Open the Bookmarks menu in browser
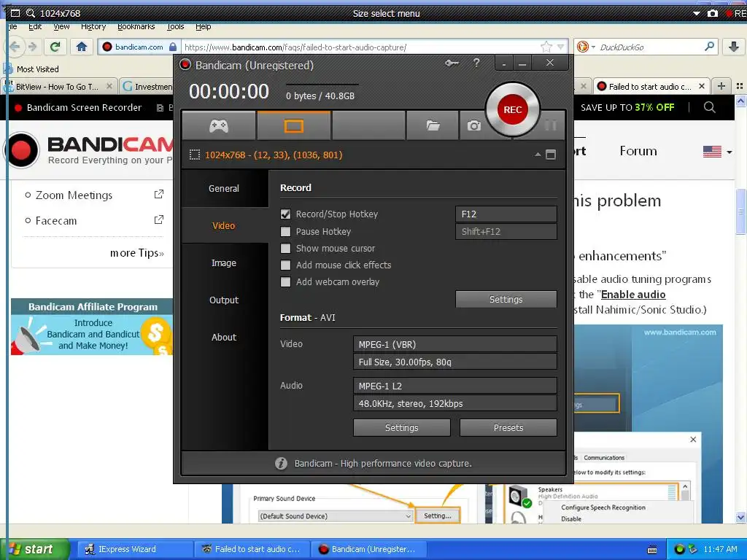This screenshot has height=560, width=747. click(136, 27)
